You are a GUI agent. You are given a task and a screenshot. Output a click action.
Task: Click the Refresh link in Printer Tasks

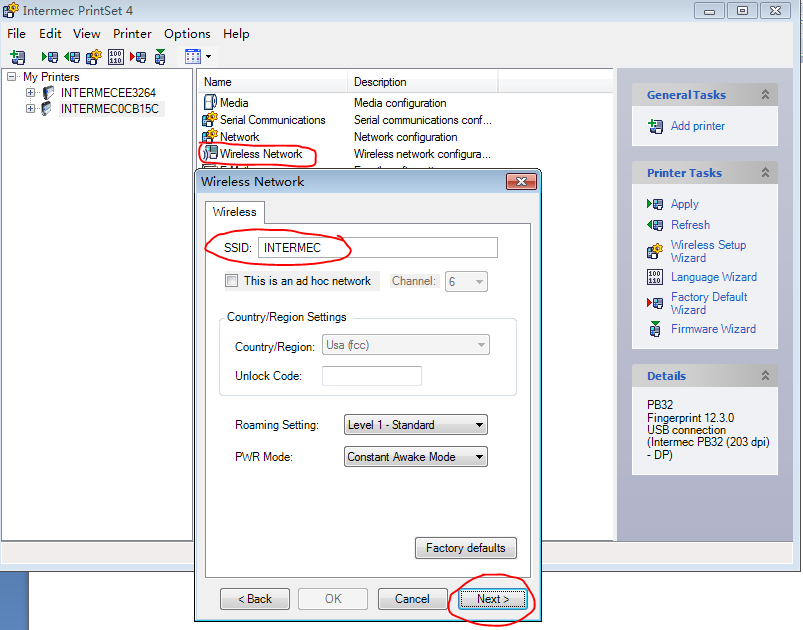pos(690,225)
